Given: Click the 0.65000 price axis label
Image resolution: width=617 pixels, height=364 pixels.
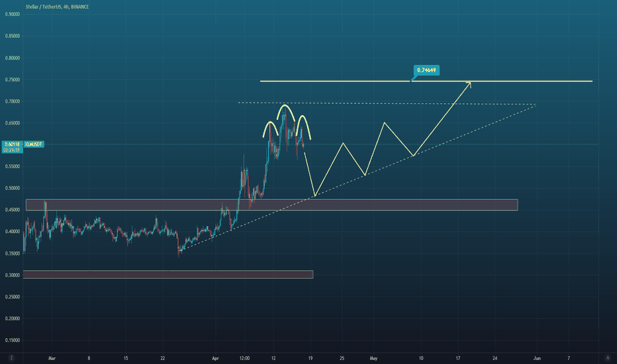Looking at the screenshot, I should (x=12, y=123).
